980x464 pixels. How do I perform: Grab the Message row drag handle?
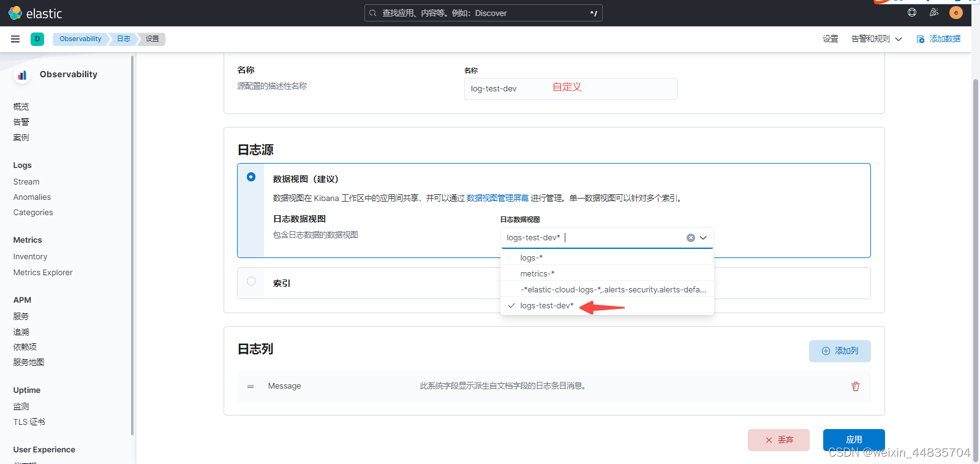tap(251, 386)
